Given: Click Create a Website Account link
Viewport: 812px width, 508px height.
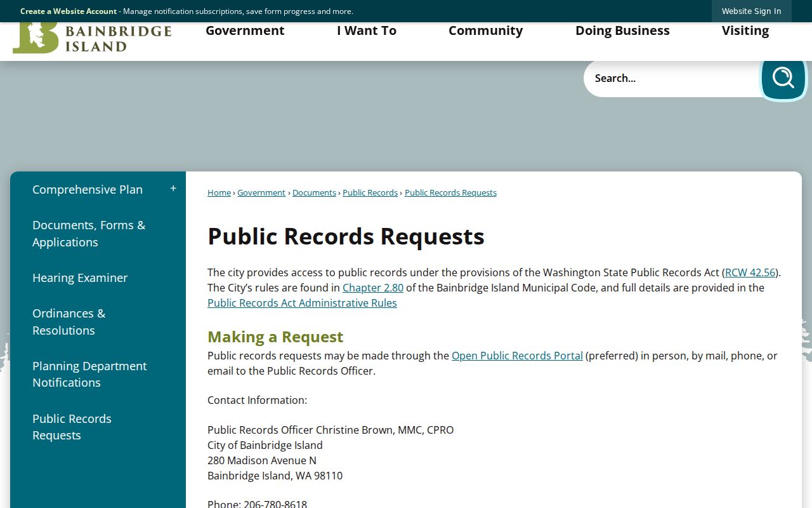Looking at the screenshot, I should pos(69,11).
